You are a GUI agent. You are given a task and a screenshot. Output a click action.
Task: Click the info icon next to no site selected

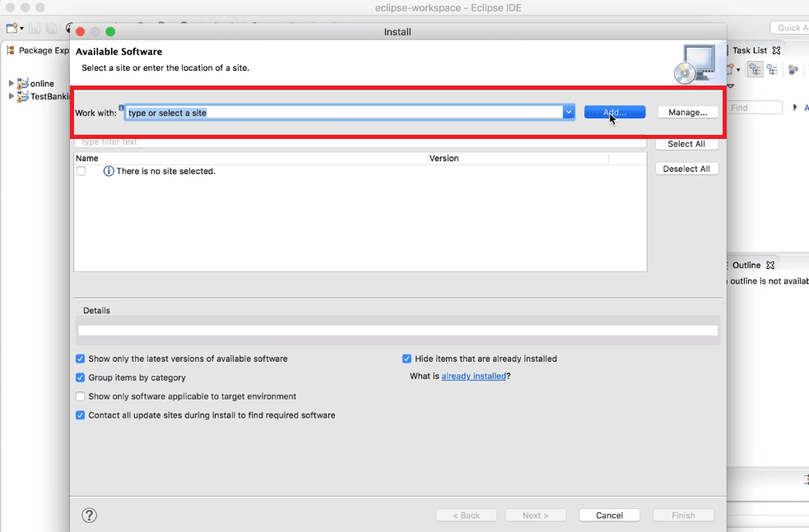click(109, 171)
